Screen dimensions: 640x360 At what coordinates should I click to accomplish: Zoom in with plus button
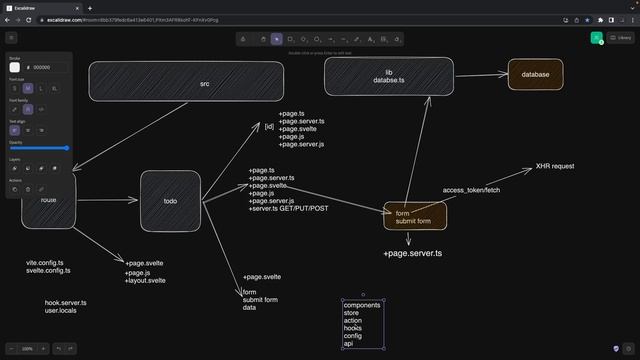coord(43,349)
